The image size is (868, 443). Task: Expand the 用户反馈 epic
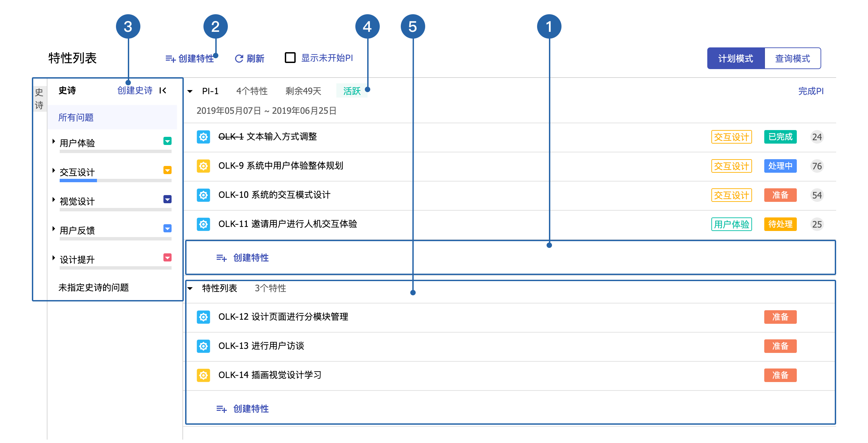54,229
